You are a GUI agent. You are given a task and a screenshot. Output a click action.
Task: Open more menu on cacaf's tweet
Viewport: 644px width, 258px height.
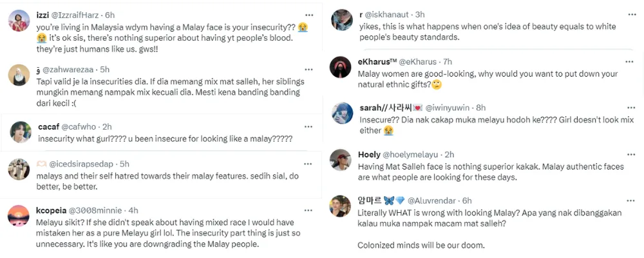coord(310,126)
